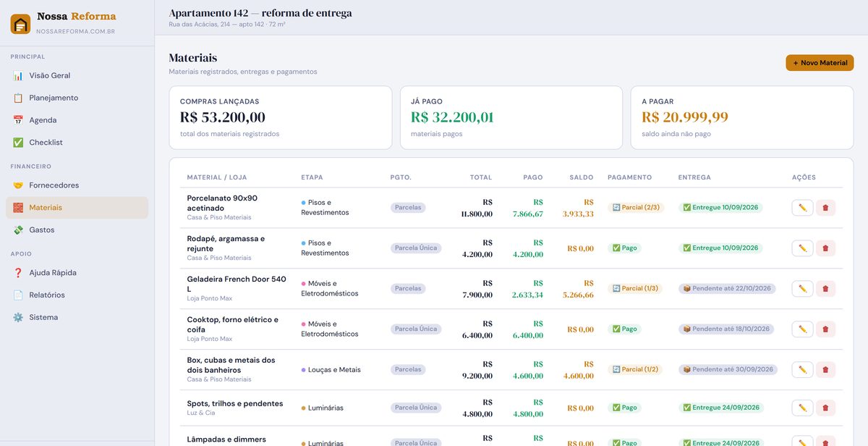The height and width of the screenshot is (446, 868).
Task: Edit the Box, cubas e metais row
Action: pos(802,370)
